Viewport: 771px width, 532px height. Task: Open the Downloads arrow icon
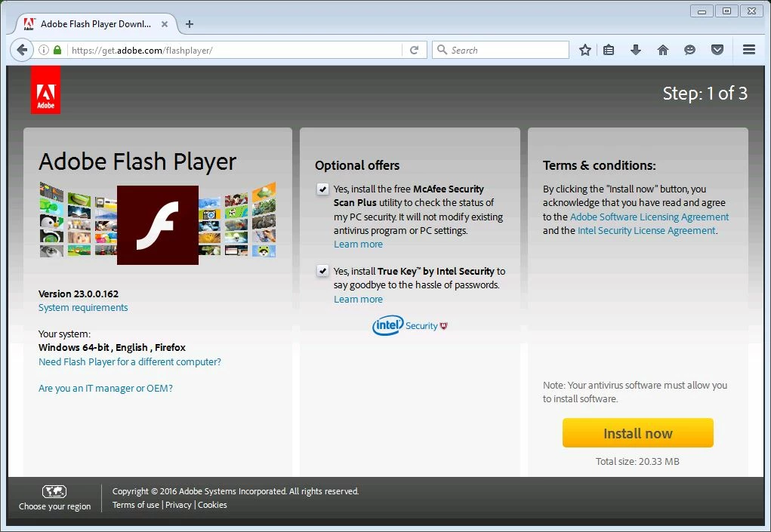636,50
